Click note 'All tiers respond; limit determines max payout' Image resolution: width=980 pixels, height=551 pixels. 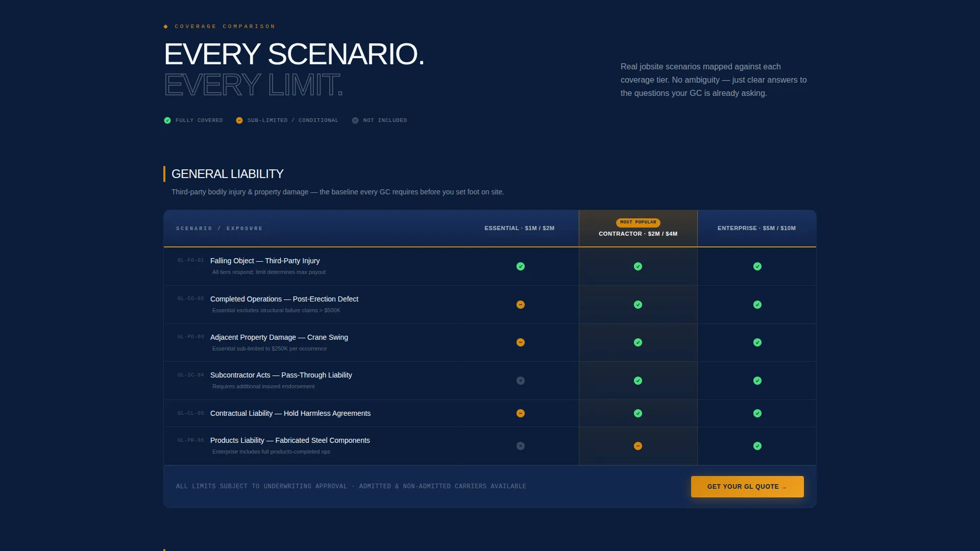[269, 272]
